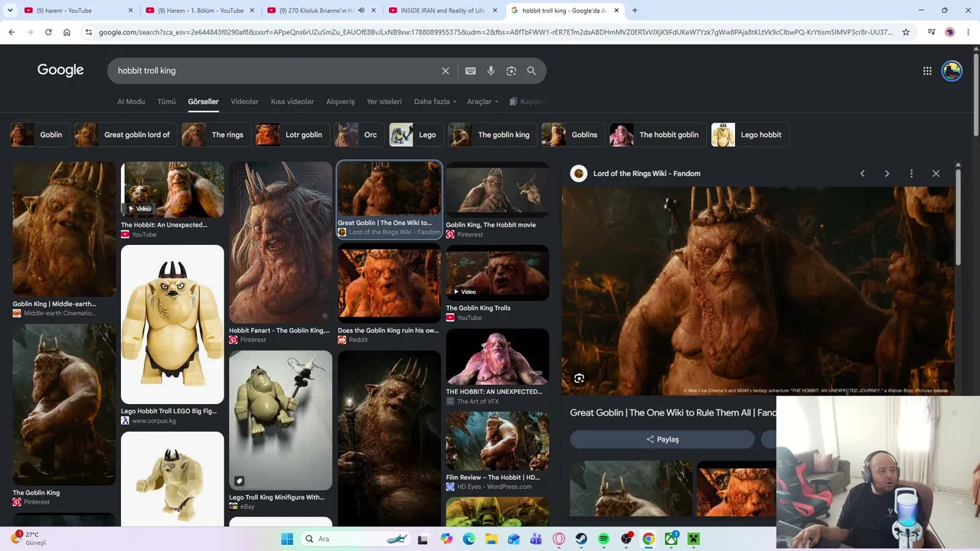Search inside the preview image with Lens

click(x=580, y=378)
